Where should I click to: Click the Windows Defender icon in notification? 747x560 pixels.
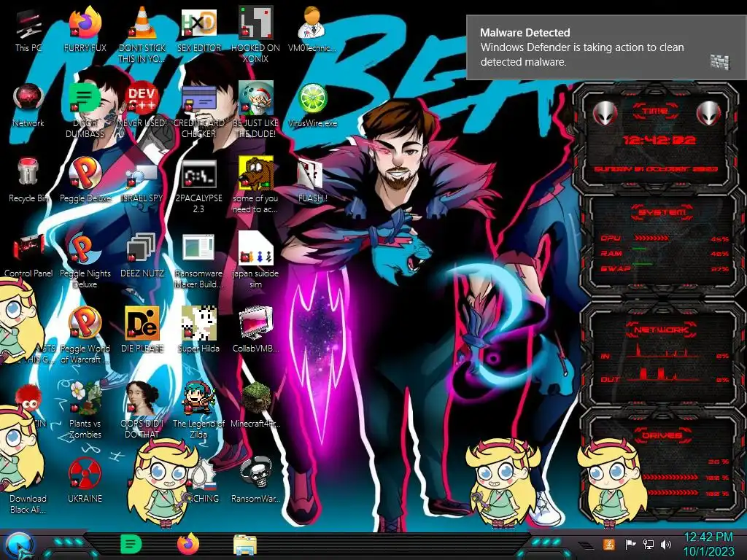point(720,62)
